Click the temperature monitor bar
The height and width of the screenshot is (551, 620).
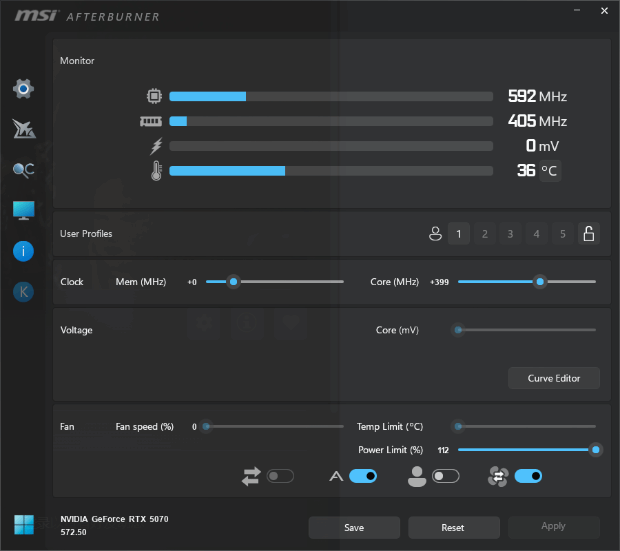pos(331,171)
